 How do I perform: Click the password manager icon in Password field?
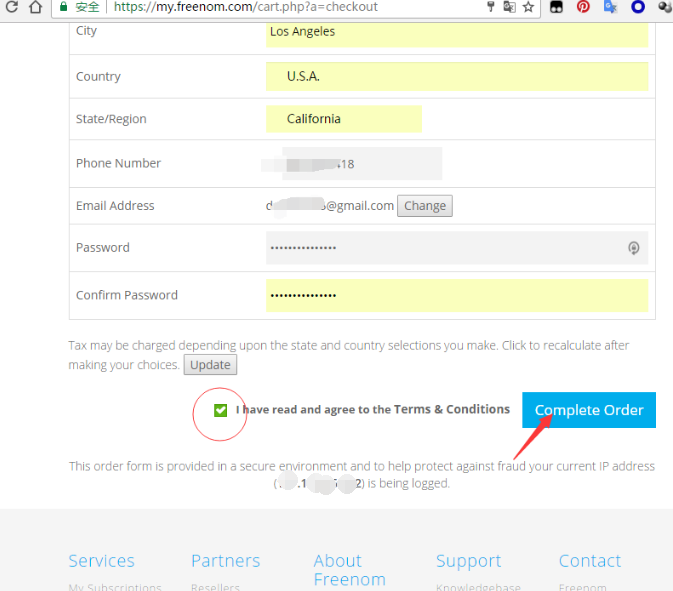(x=634, y=248)
